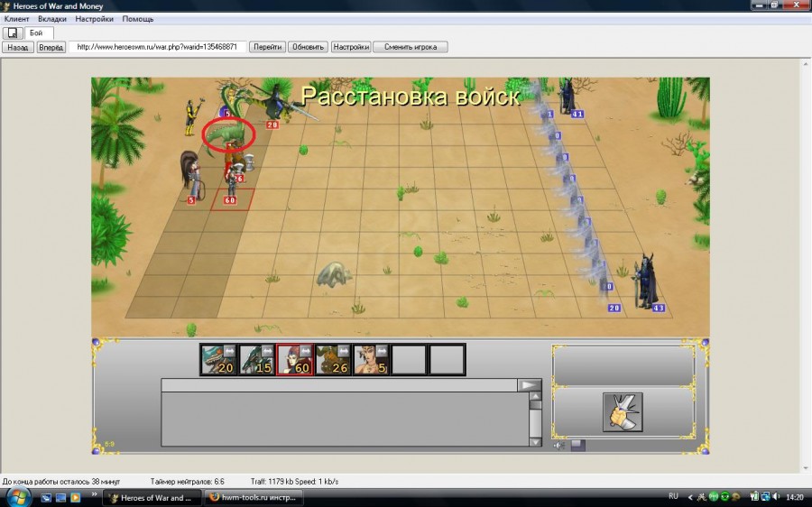Open the Помощь menu
The width and height of the screenshot is (812, 507).
pyautogui.click(x=138, y=19)
